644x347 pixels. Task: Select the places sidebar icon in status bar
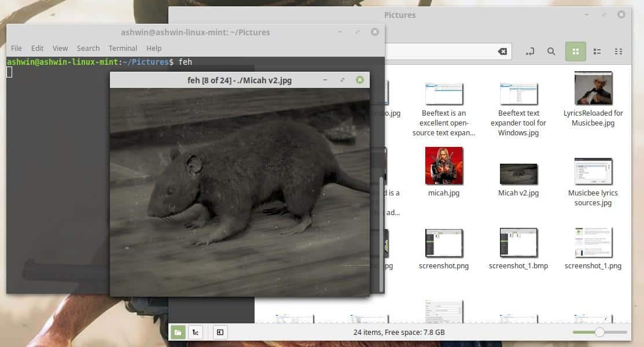pyautogui.click(x=178, y=332)
